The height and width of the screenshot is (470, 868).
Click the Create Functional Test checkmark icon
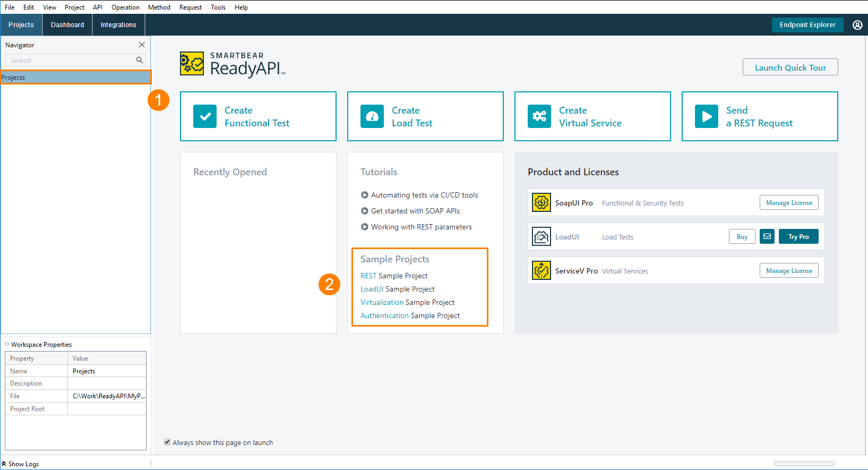(x=205, y=116)
